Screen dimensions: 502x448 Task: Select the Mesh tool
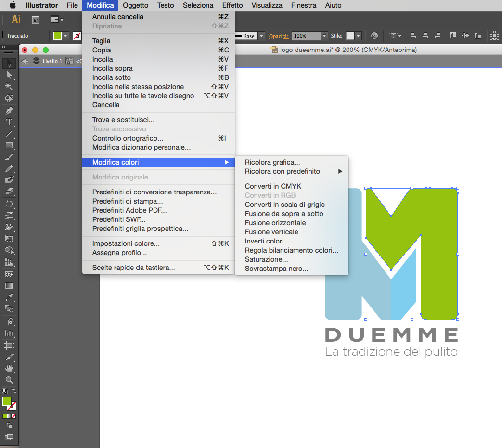pos(9,274)
